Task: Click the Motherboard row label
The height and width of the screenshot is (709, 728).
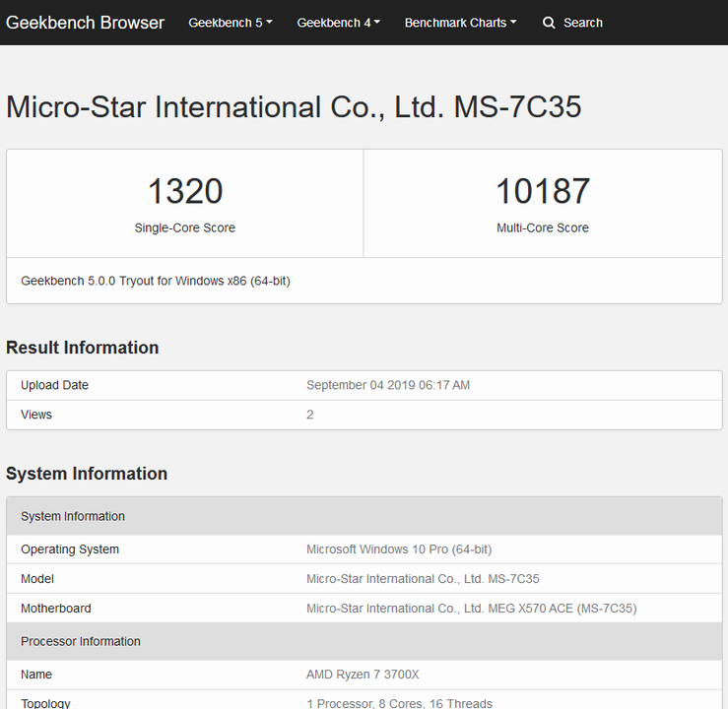Action: tap(56, 609)
